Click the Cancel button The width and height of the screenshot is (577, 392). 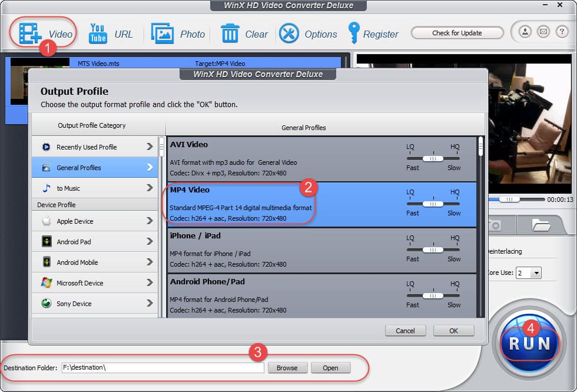click(405, 331)
